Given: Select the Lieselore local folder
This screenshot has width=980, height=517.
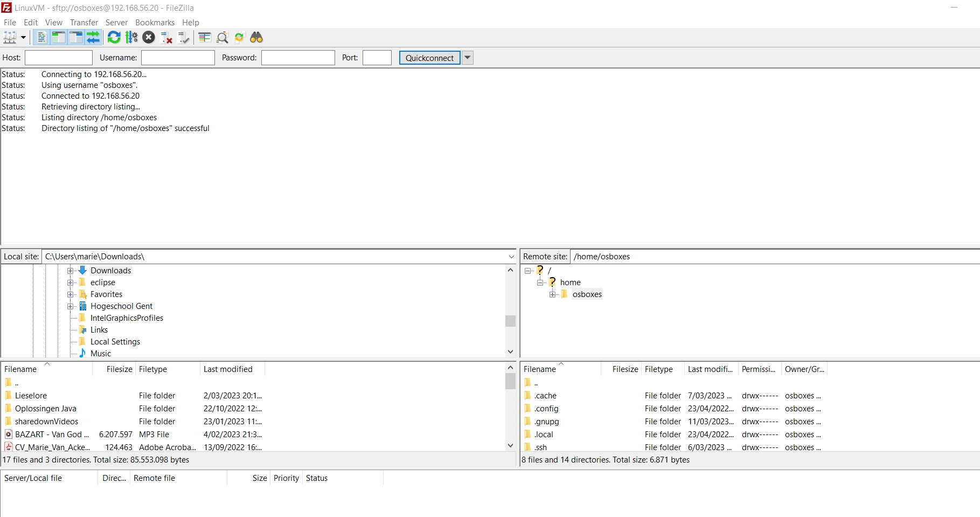Looking at the screenshot, I should (31, 396).
